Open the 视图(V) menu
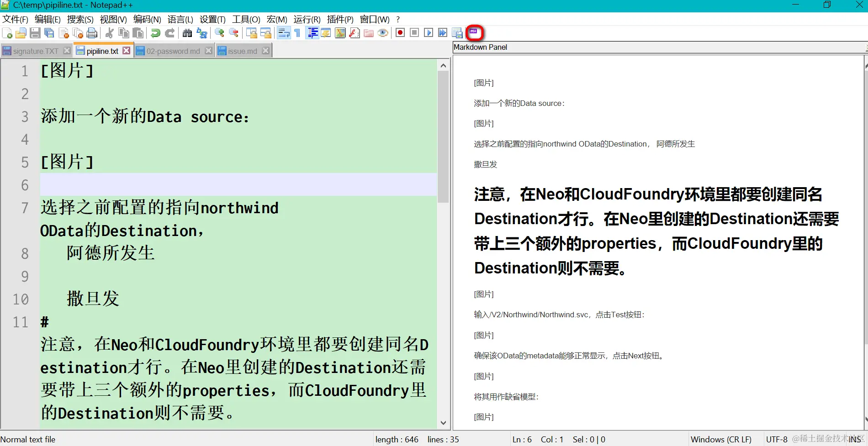 (113, 19)
